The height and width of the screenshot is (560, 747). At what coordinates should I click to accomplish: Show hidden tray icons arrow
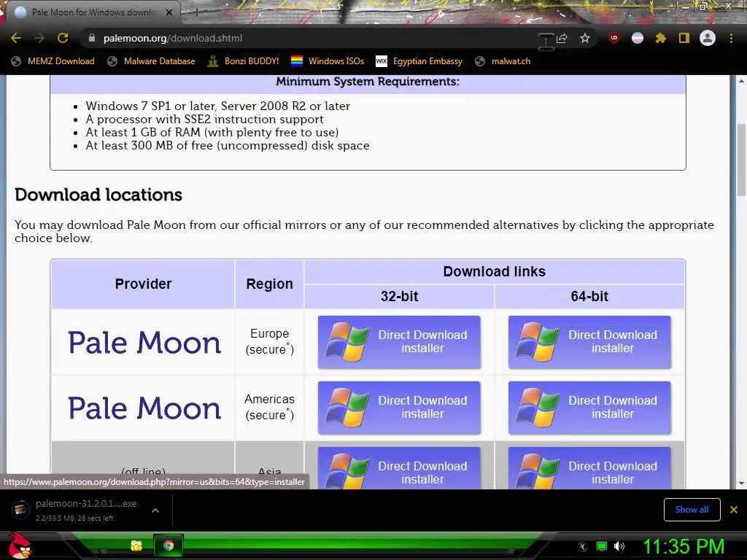(583, 546)
